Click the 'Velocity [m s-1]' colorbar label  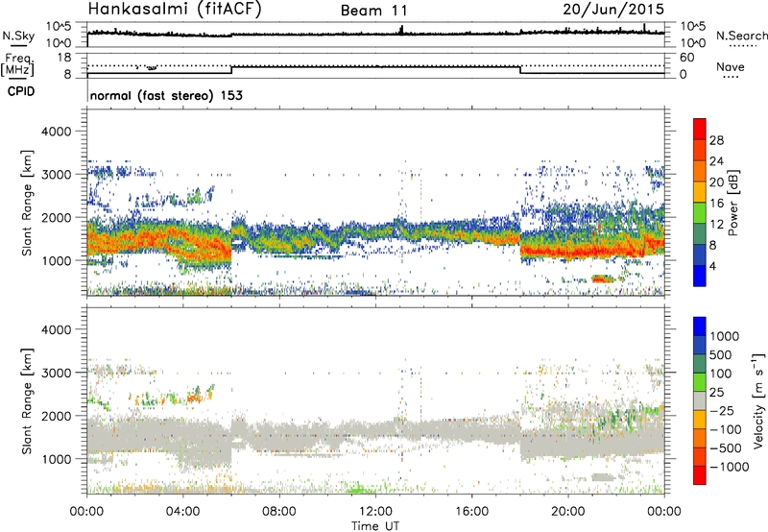(758, 400)
